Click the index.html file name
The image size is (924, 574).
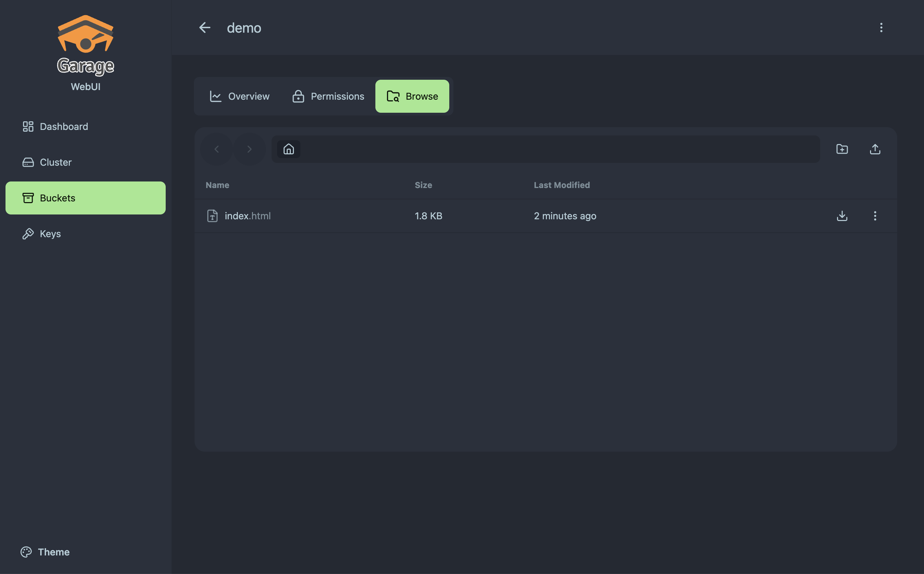247,216
